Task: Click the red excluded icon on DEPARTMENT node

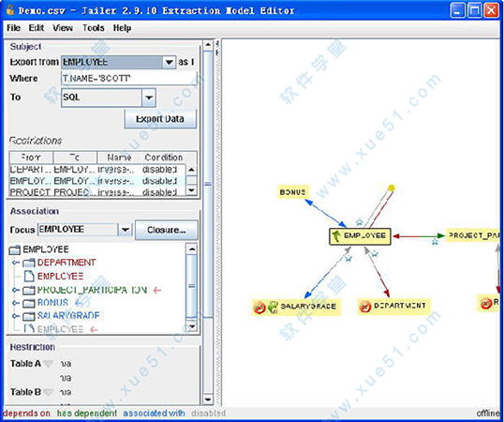Action: coord(365,307)
